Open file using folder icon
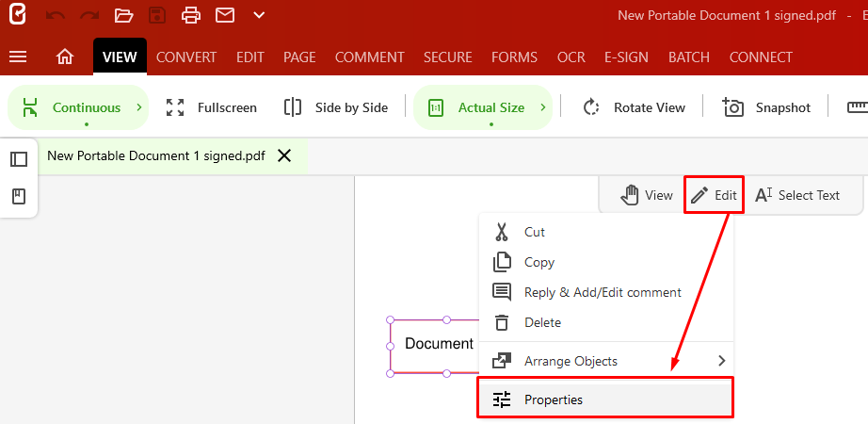Screen dimensions: 868x424 (x=123, y=15)
